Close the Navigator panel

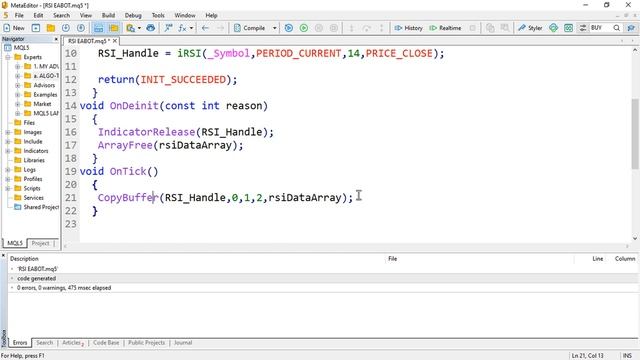[x=56, y=39]
